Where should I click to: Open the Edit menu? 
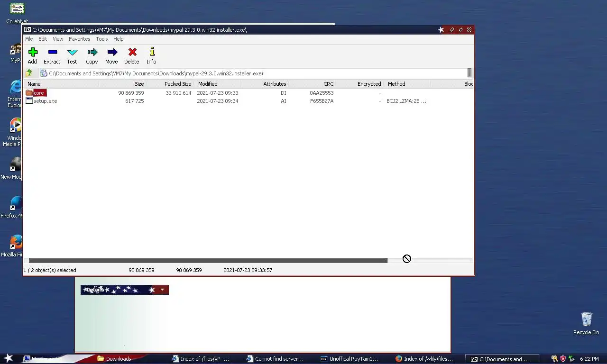(x=43, y=39)
